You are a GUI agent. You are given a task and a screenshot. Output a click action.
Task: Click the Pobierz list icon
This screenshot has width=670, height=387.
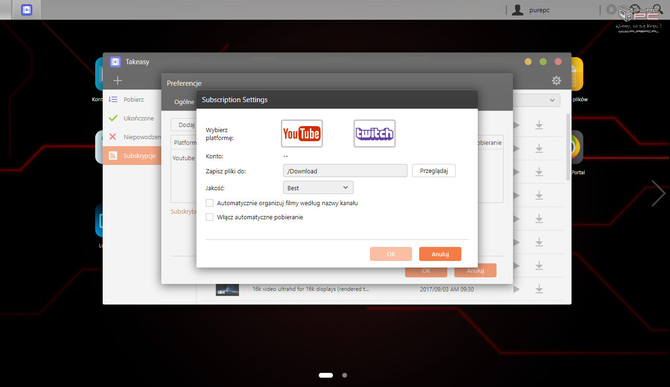[113, 99]
